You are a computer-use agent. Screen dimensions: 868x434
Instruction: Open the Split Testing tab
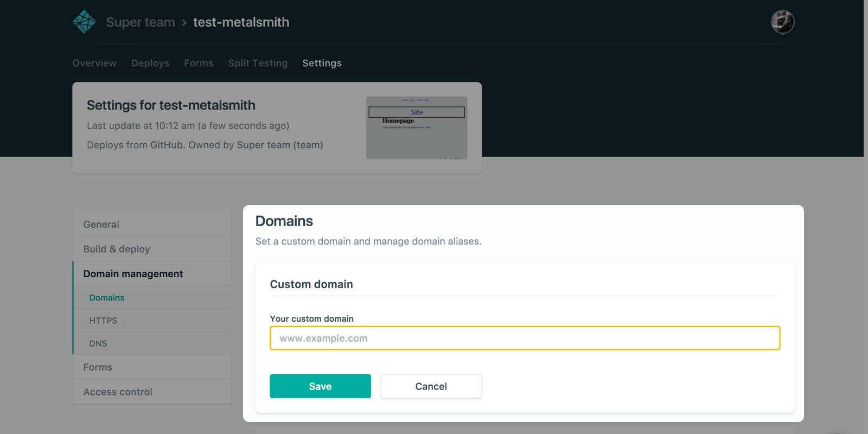pos(258,63)
